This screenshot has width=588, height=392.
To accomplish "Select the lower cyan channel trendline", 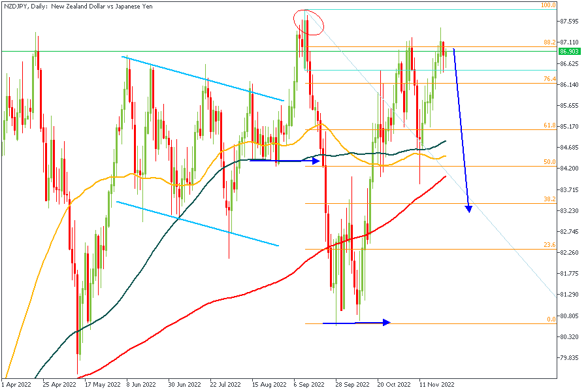I will pos(197,223).
